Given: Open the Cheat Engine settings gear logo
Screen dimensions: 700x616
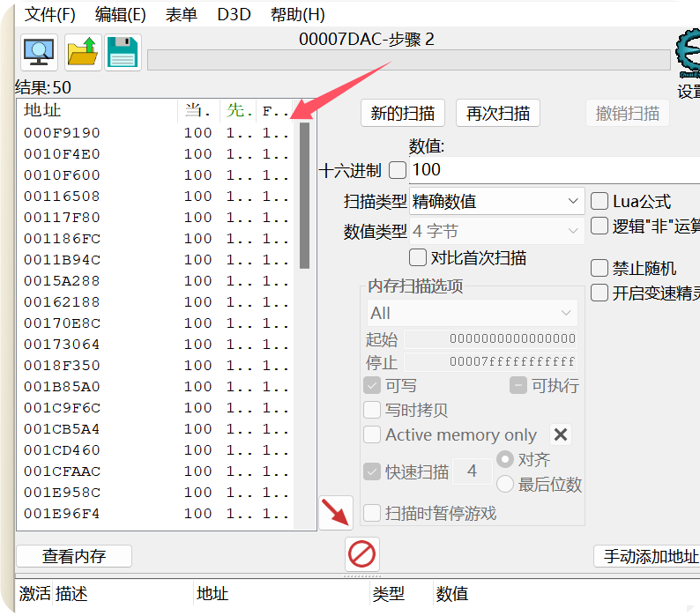Looking at the screenshot, I should [688, 51].
